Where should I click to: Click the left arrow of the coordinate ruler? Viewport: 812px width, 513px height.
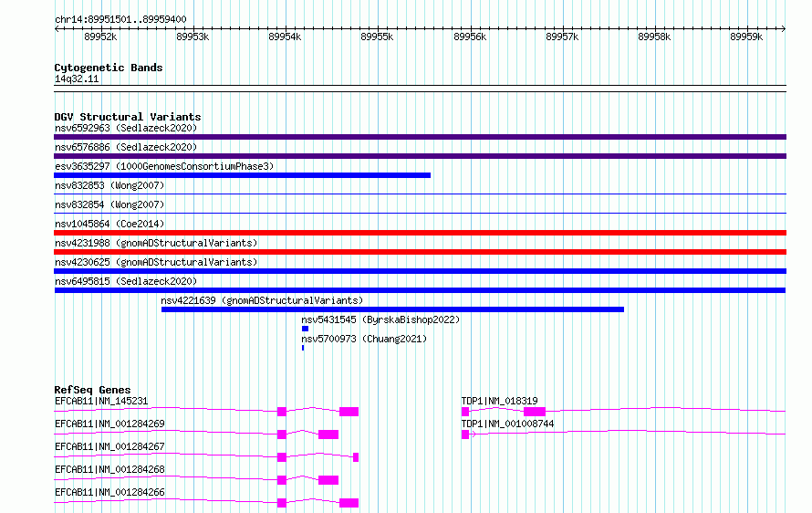(x=57, y=29)
